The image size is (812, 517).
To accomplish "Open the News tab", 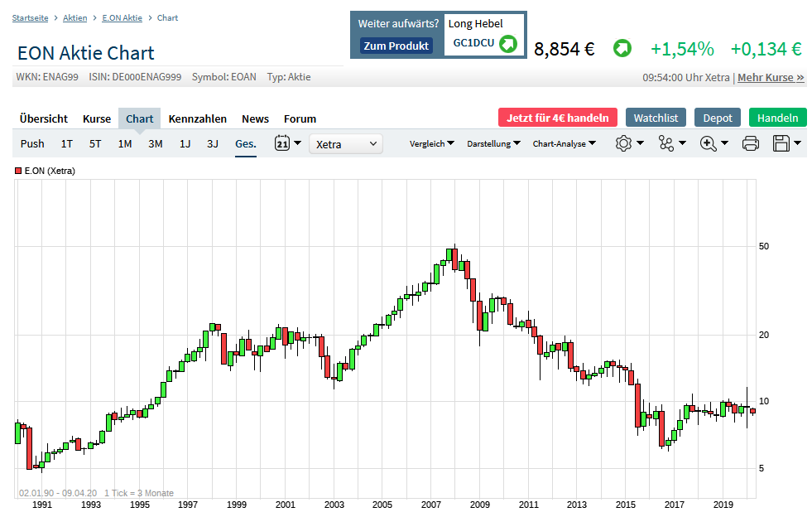I will [255, 118].
